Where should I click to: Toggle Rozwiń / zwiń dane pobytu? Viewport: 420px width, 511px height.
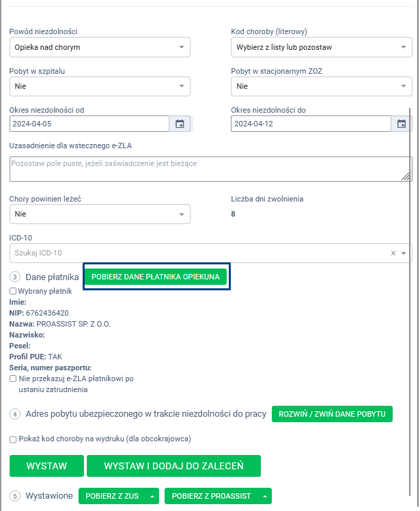pos(332,414)
